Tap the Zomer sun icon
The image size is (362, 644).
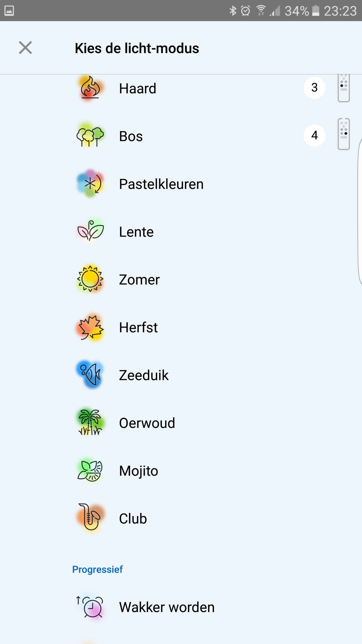click(90, 279)
